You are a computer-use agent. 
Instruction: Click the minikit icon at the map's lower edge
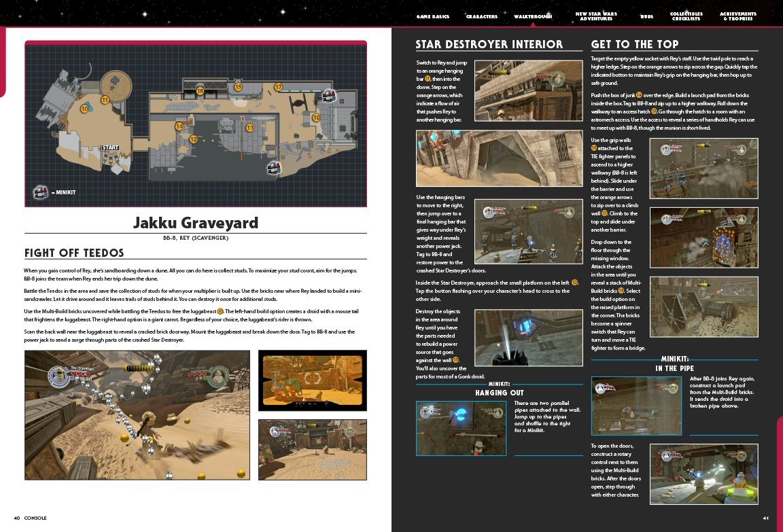[x=274, y=169]
